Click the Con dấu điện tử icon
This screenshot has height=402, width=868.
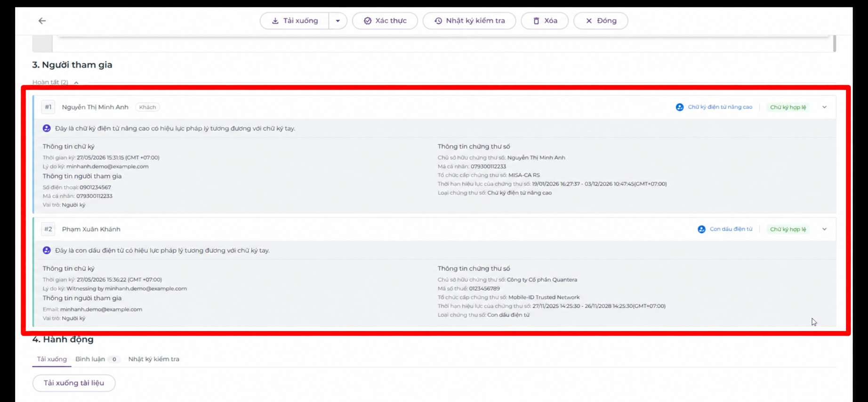(x=701, y=229)
